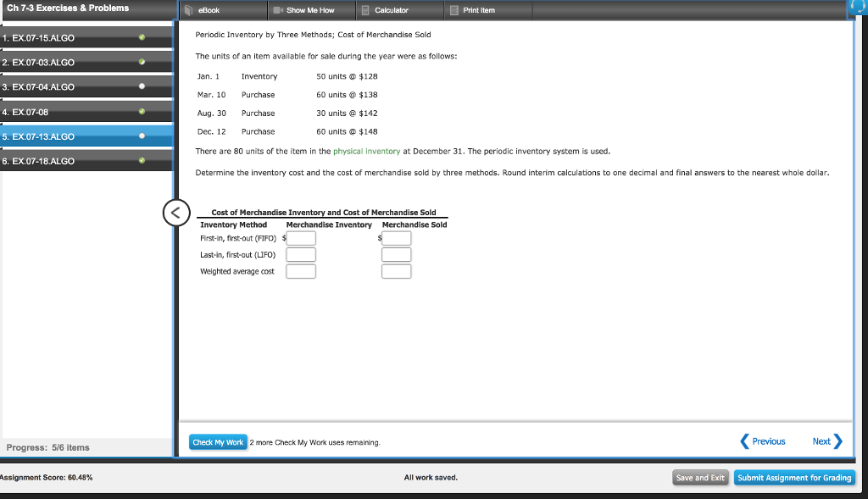Viewport: 868px width, 499px height.
Task: Click Assignment Score: 60.48% text
Action: tap(46, 478)
